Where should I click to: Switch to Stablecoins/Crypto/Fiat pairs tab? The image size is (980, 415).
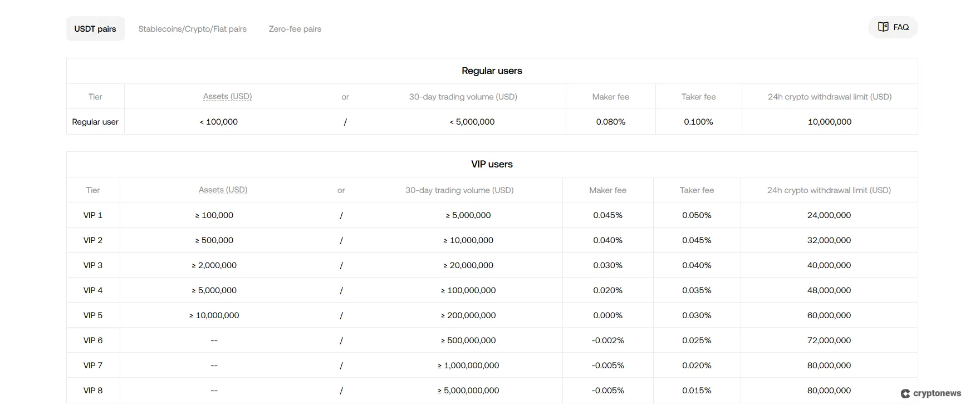[x=192, y=29]
